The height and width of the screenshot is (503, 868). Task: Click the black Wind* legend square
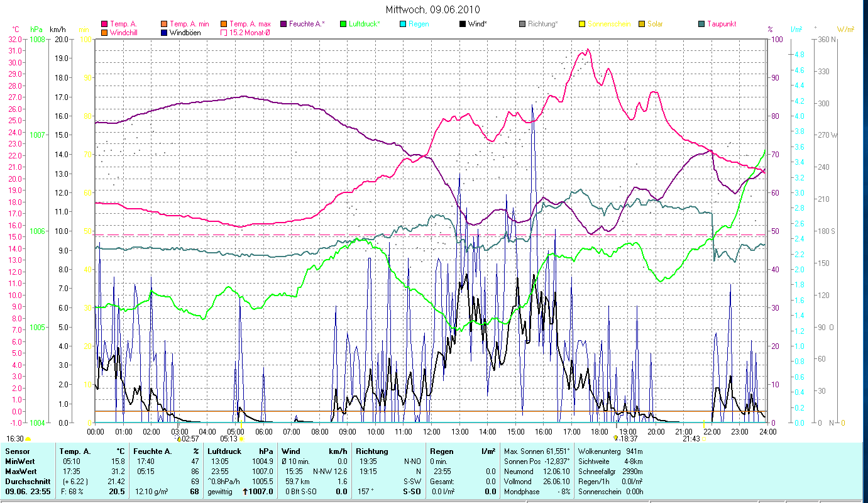pos(463,24)
